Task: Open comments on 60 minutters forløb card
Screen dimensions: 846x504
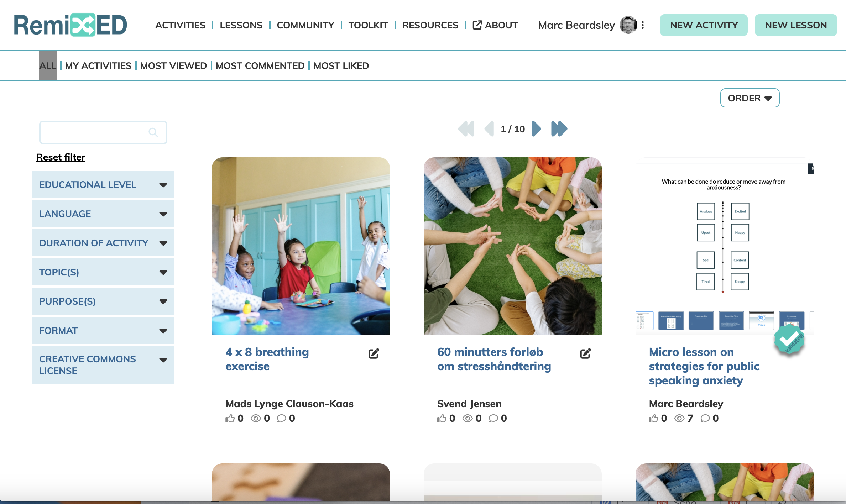Action: pos(493,418)
